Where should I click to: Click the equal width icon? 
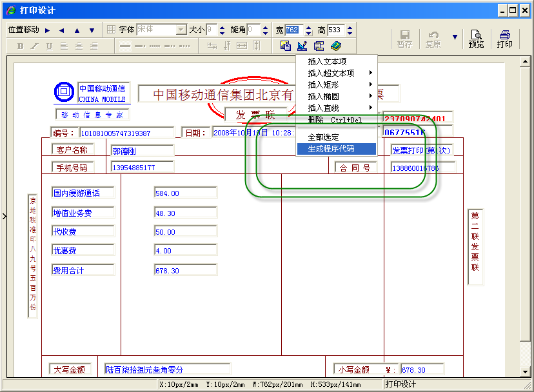[242, 46]
